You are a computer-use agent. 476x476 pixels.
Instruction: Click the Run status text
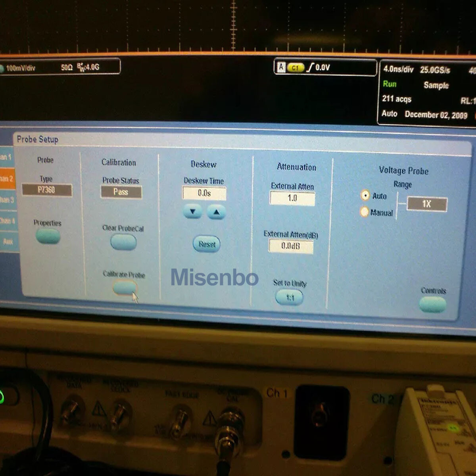tap(390, 84)
